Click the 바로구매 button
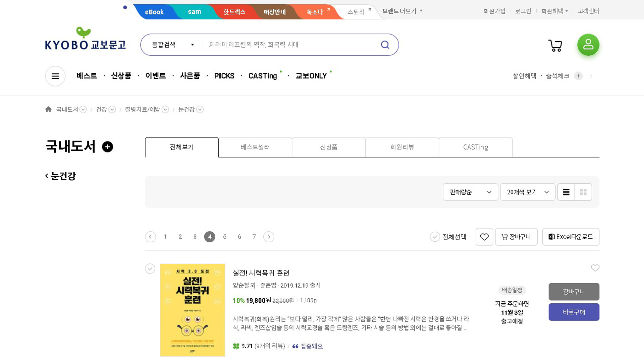The height and width of the screenshot is (362, 644). coord(574,312)
